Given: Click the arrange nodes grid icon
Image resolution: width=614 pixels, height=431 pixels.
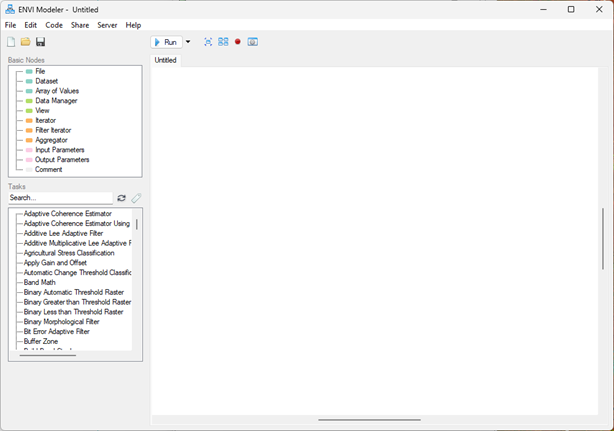Looking at the screenshot, I should pos(223,42).
